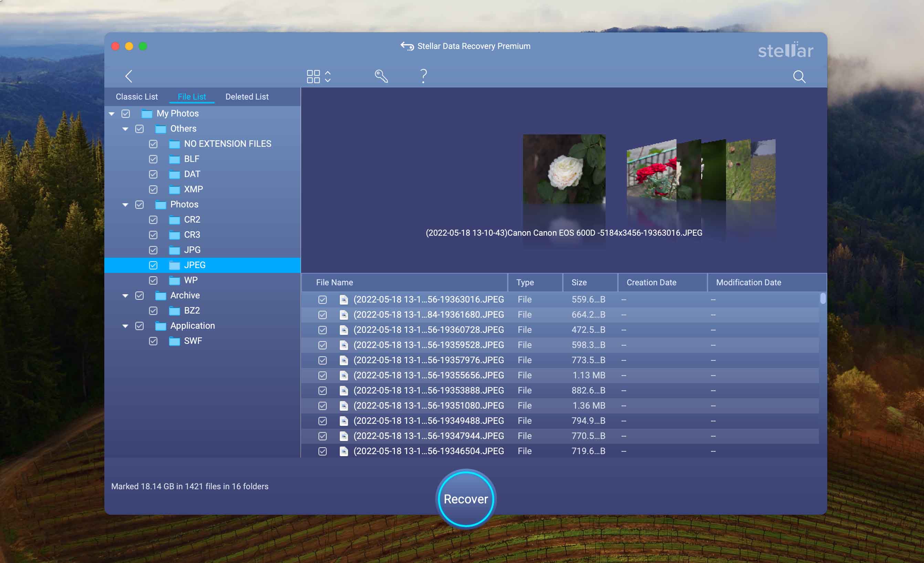Uncheck the Others folder checkbox
This screenshot has width=924, height=563.
[139, 129]
